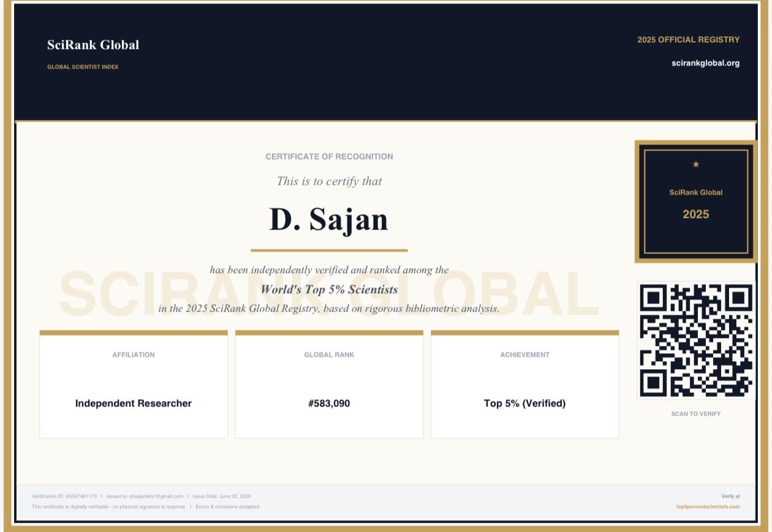Select the name D. Sajan
772x532 pixels.
[329, 219]
